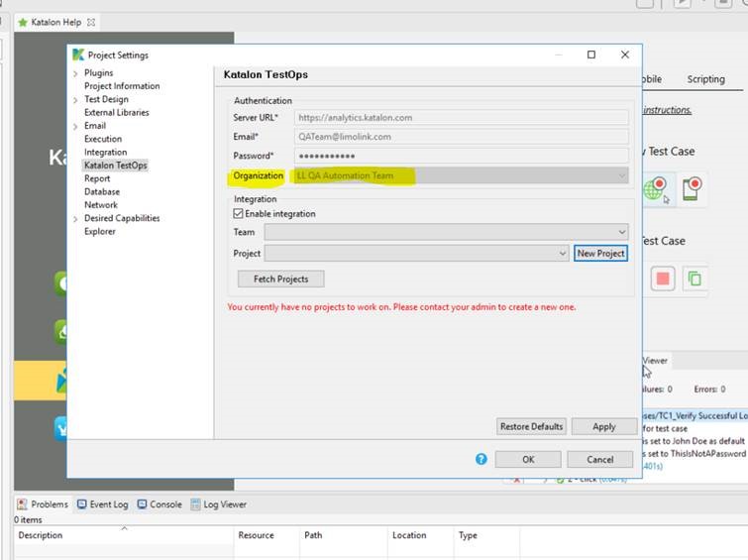
Task: Sort by the Type column header
Action: click(x=486, y=535)
